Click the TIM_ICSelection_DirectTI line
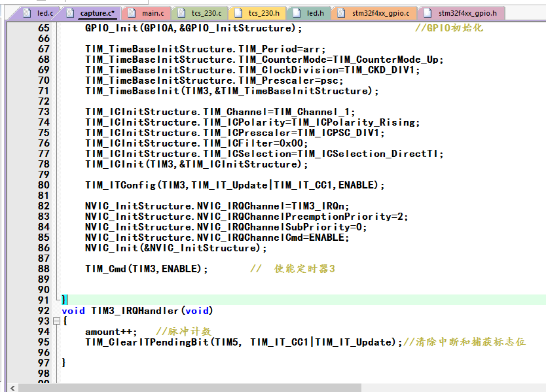 pos(264,154)
